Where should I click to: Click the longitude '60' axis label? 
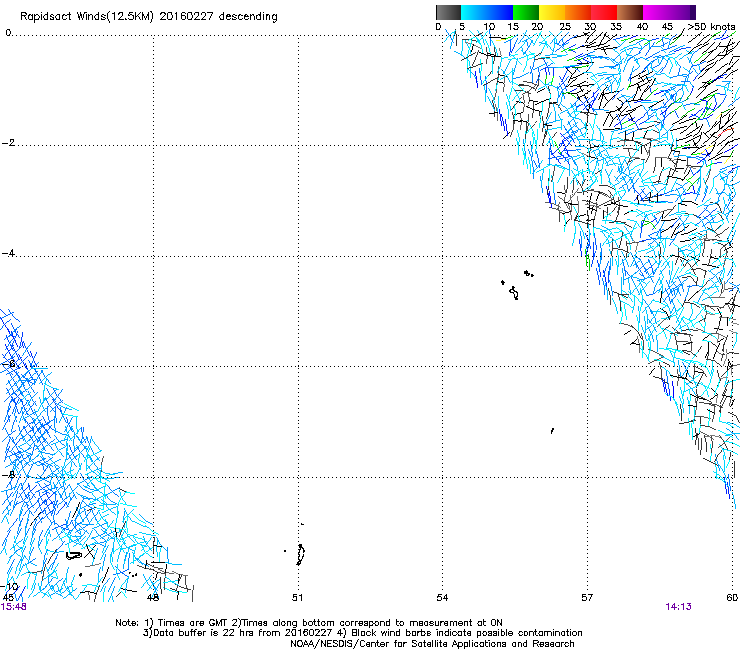[x=732, y=598]
